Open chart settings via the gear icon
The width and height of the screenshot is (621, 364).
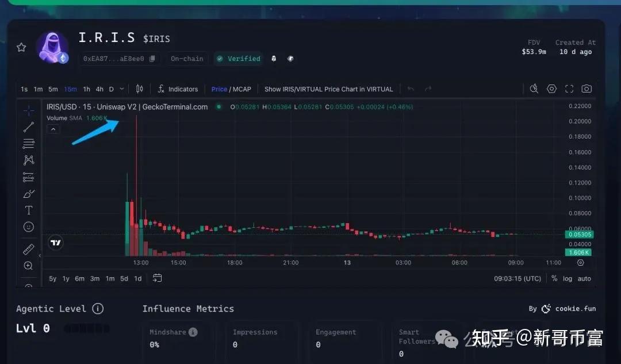(x=551, y=89)
